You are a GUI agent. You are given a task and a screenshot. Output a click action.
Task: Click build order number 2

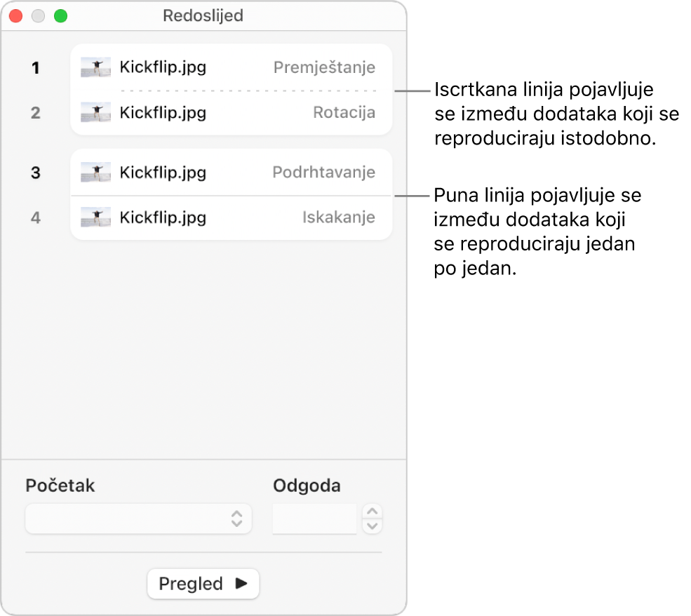36,113
